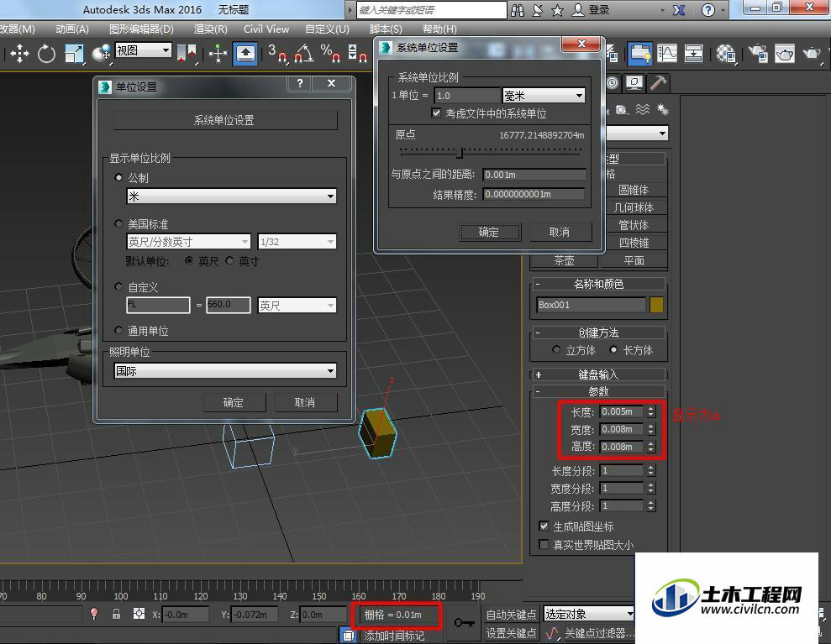Toggle the Angle Snap icon
This screenshot has height=644, width=831.
(304, 54)
